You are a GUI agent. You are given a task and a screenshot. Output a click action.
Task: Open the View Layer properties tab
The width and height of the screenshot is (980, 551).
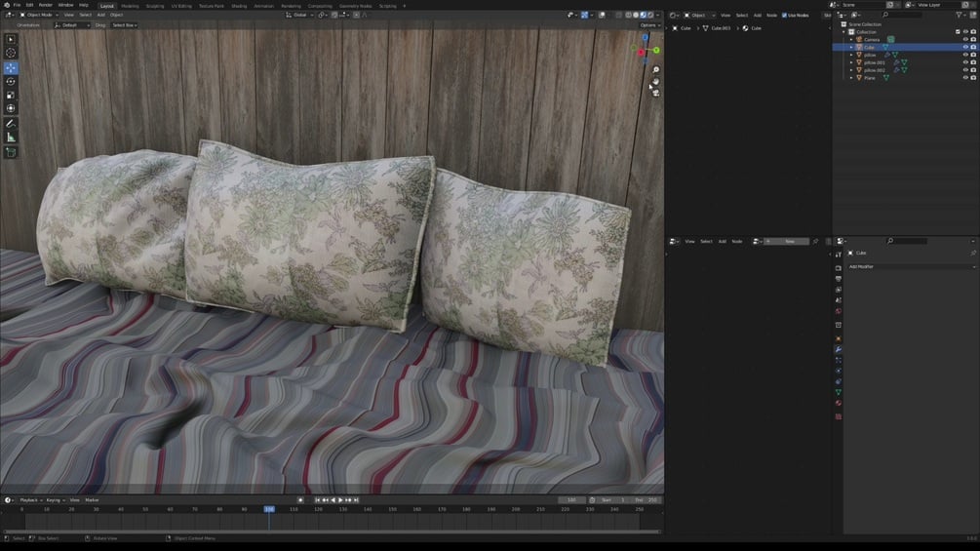point(839,290)
